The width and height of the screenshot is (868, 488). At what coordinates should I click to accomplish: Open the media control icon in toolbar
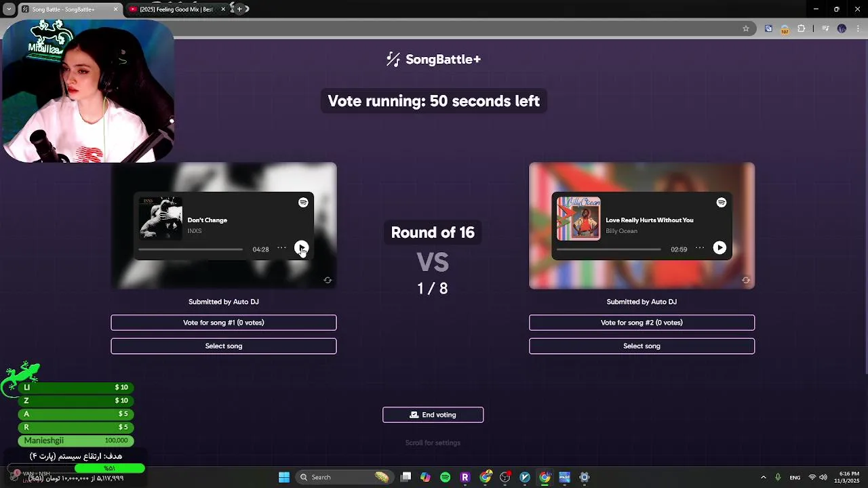[x=825, y=28]
